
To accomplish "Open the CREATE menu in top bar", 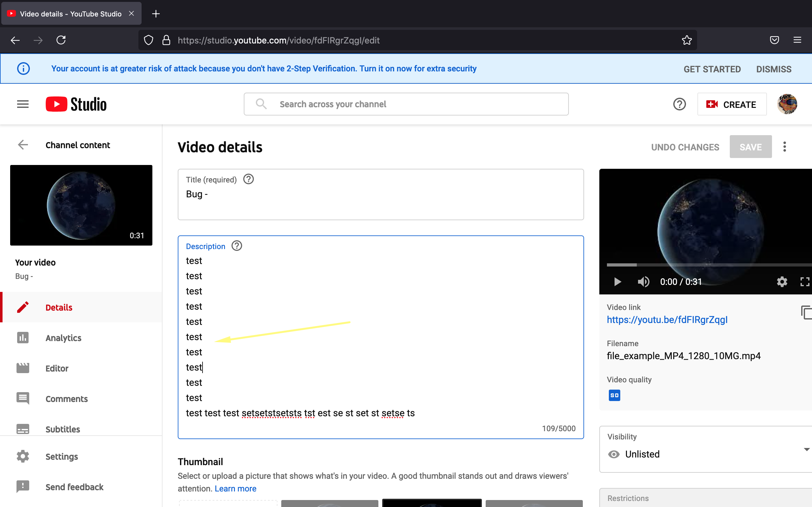I will (732, 104).
